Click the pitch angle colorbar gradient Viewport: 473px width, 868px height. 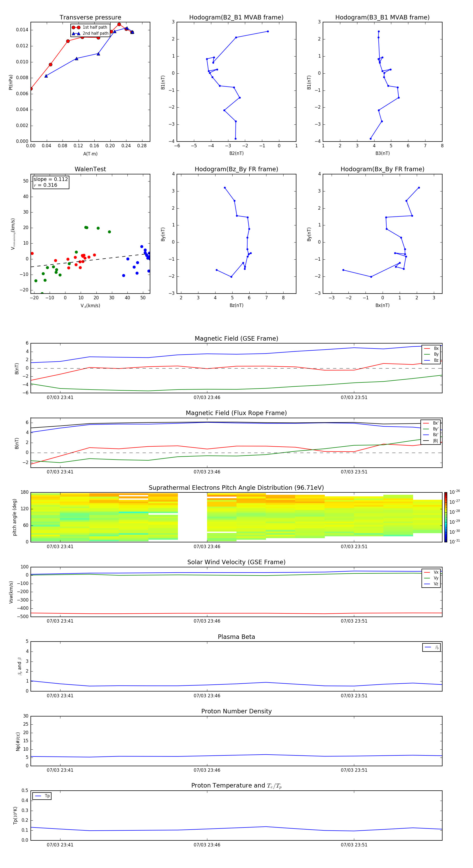445,517
